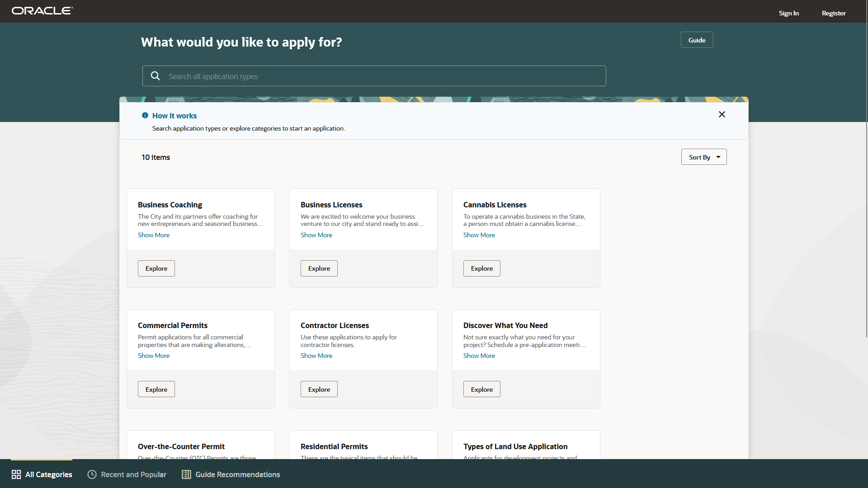Expand Commercial Permits Show More link
The image size is (868, 488).
pyautogui.click(x=153, y=356)
